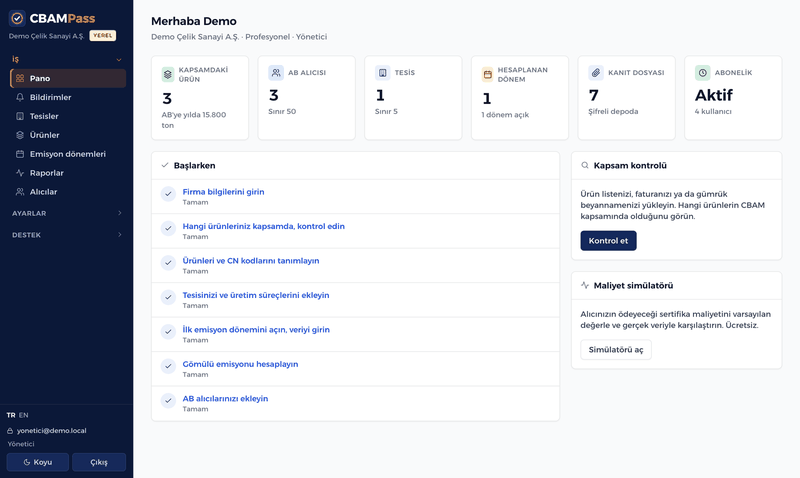Open Raporlar in the sidebar
The width and height of the screenshot is (800, 478).
68,172
